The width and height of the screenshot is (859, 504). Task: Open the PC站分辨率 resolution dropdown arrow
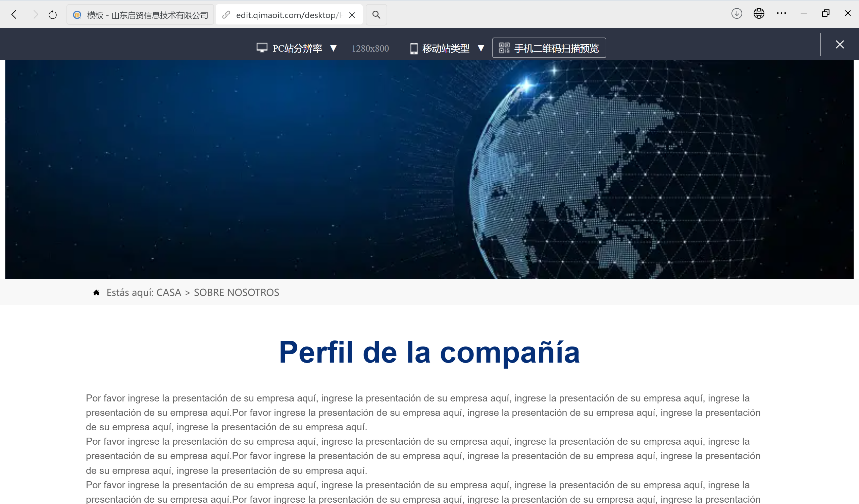(334, 48)
